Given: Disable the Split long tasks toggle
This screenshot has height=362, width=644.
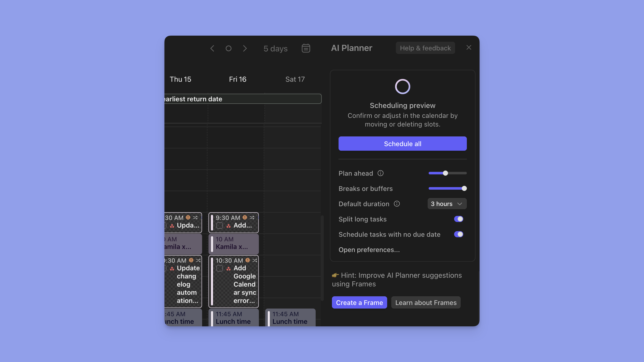Looking at the screenshot, I should (458, 219).
